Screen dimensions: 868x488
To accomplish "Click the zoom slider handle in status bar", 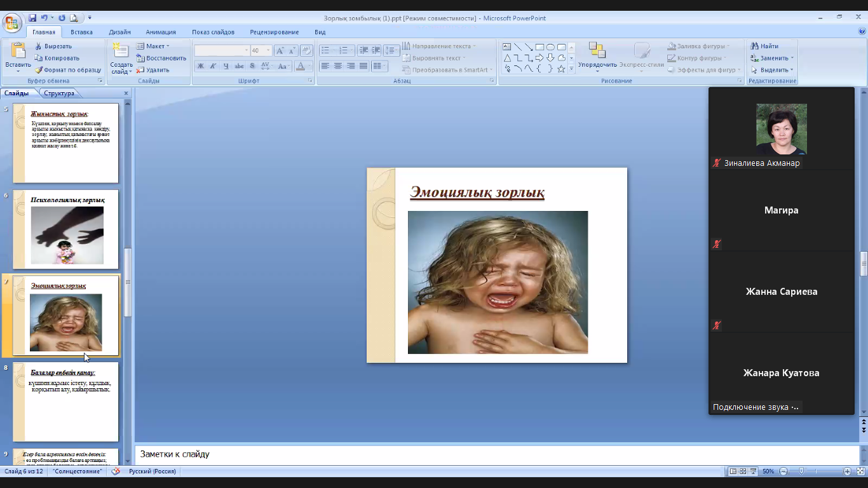I will point(802,471).
